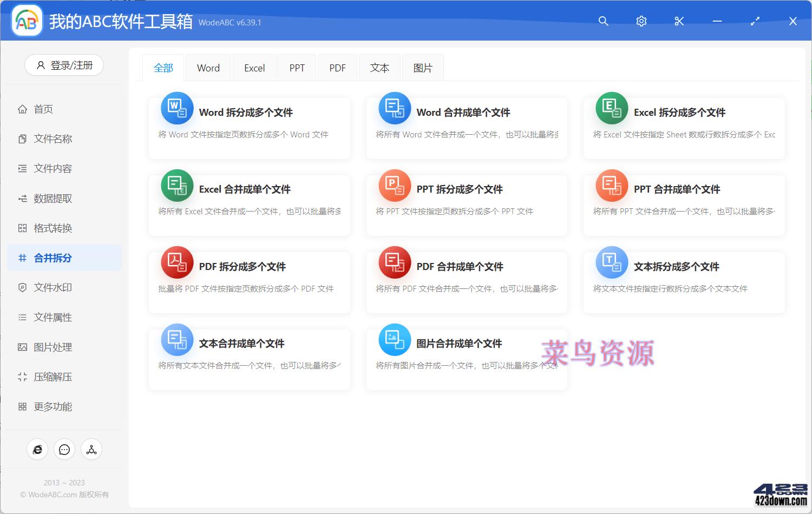This screenshot has height=514, width=812.
Task: Open the 文本拆分成多个文件 tool
Action: tap(683, 282)
